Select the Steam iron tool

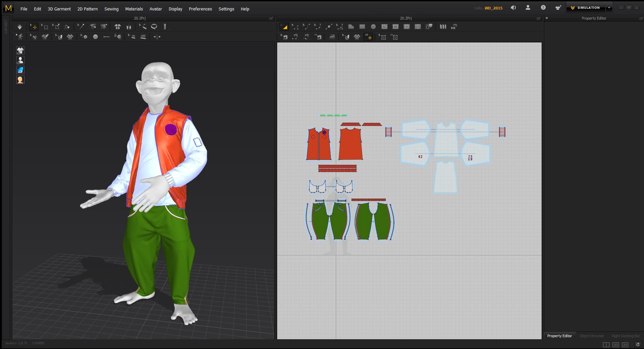tap(332, 37)
